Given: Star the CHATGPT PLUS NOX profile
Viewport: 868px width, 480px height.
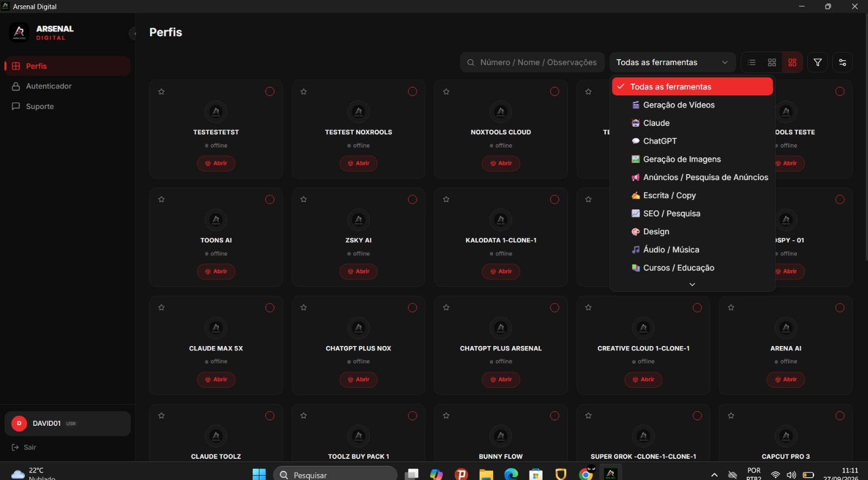Looking at the screenshot, I should coord(304,308).
